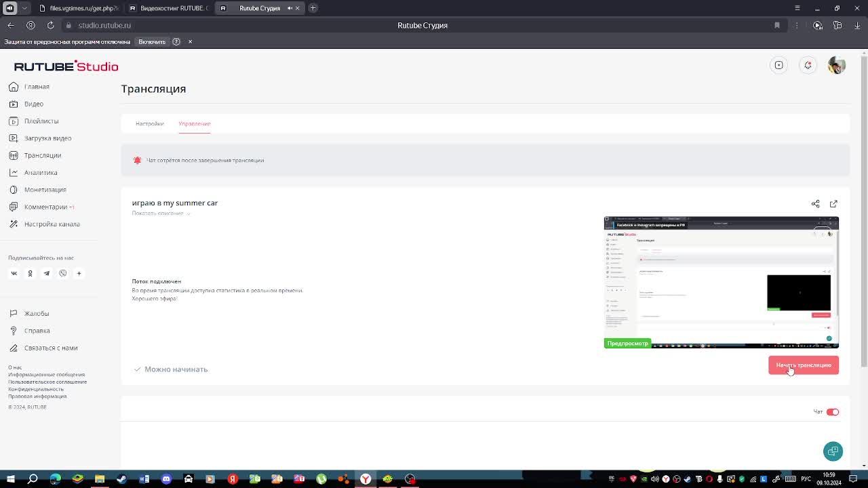The image size is (868, 488).
Task: Bookmark the page via address bar icon
Action: [777, 25]
